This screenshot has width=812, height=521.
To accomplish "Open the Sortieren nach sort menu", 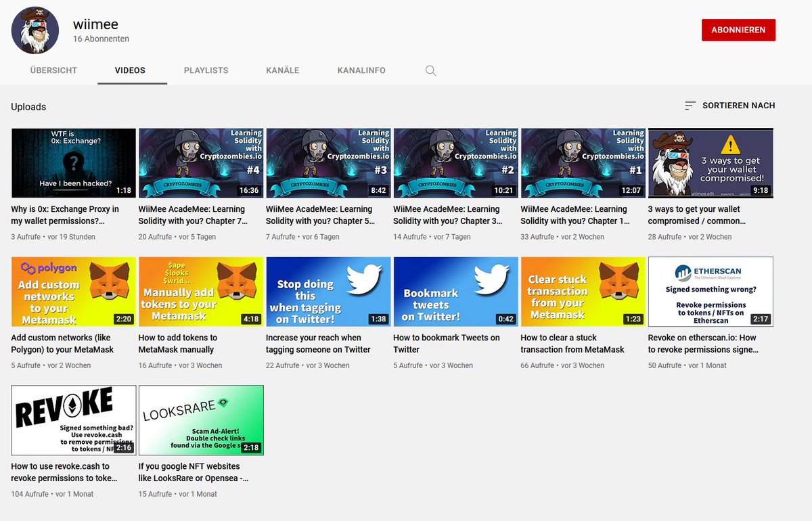I will point(729,106).
